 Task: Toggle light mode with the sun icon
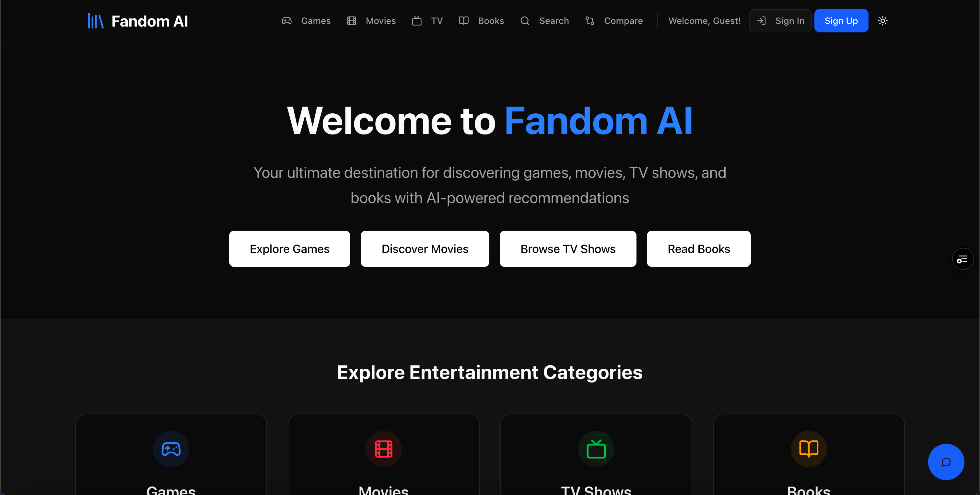(x=882, y=21)
